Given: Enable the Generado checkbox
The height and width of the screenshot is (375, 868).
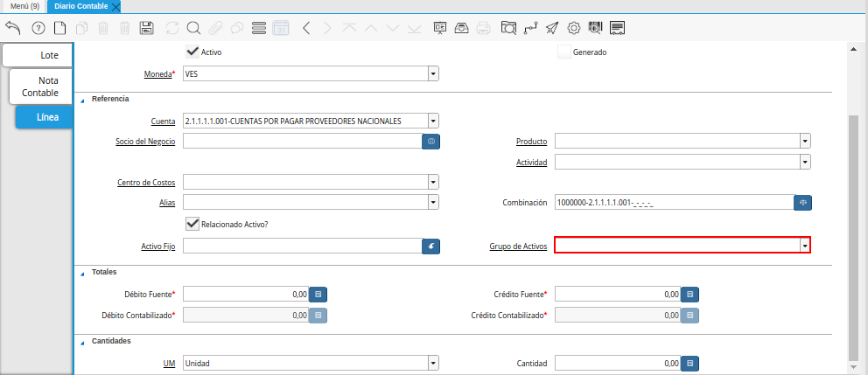Looking at the screenshot, I should 564,52.
